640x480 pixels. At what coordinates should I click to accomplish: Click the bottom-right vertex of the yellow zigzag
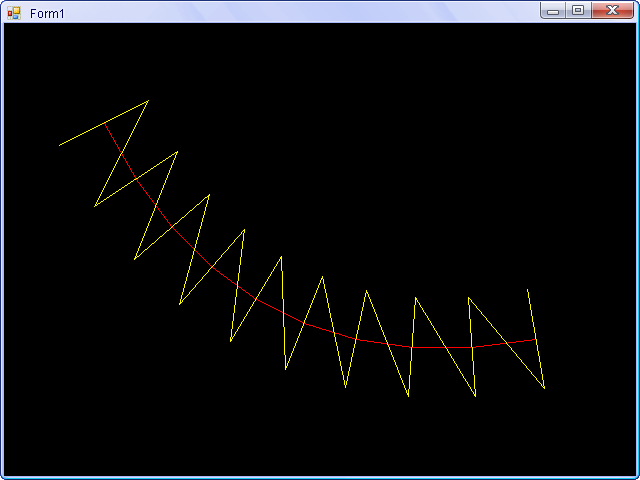[544, 388]
